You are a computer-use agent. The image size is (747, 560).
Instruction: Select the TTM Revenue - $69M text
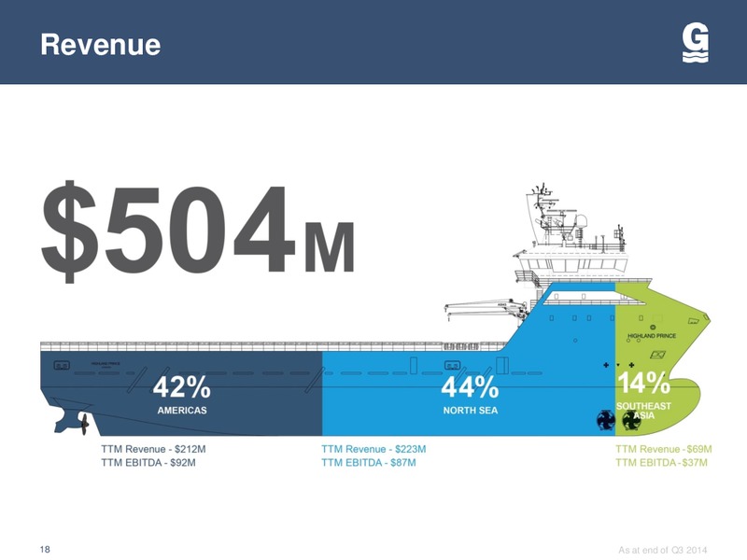[x=664, y=449]
